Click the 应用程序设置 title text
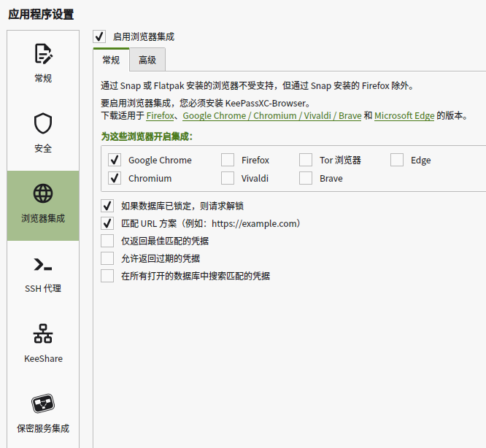 [41, 15]
